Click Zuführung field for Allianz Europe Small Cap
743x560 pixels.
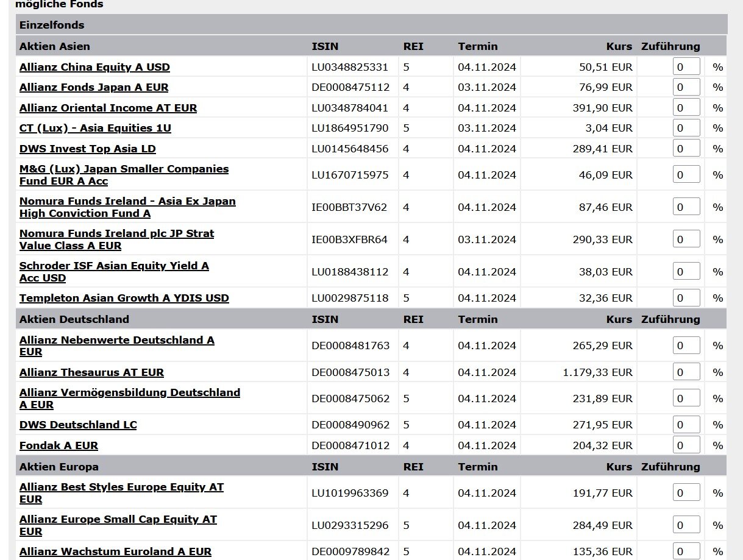pos(686,525)
